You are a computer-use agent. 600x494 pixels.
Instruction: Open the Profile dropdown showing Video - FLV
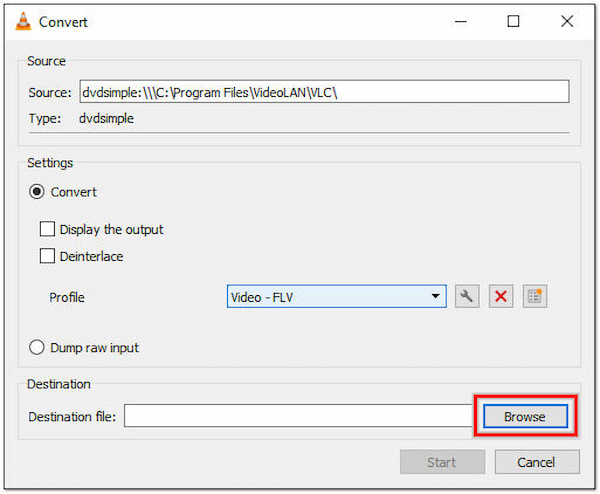tap(337, 296)
